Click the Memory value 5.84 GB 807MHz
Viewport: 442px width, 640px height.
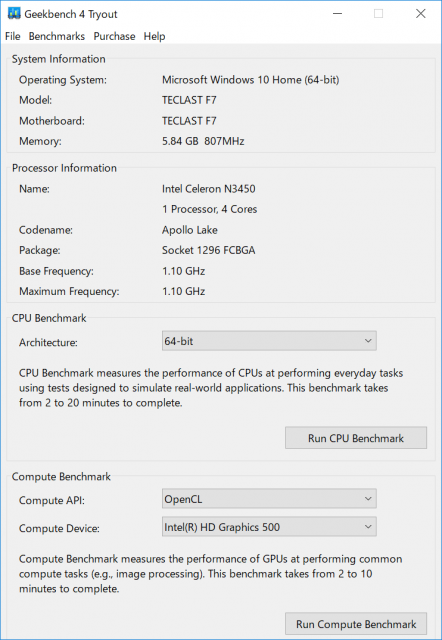tap(203, 141)
